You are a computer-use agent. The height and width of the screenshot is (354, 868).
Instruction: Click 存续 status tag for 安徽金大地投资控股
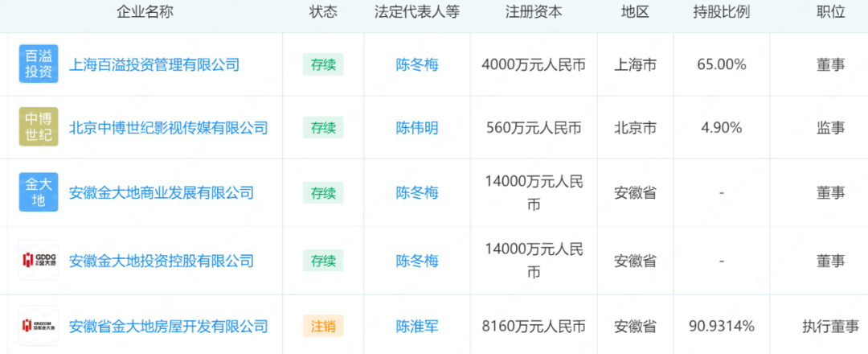323,260
